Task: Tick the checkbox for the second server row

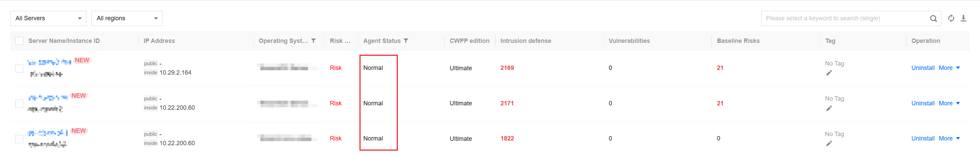Action: [x=19, y=104]
